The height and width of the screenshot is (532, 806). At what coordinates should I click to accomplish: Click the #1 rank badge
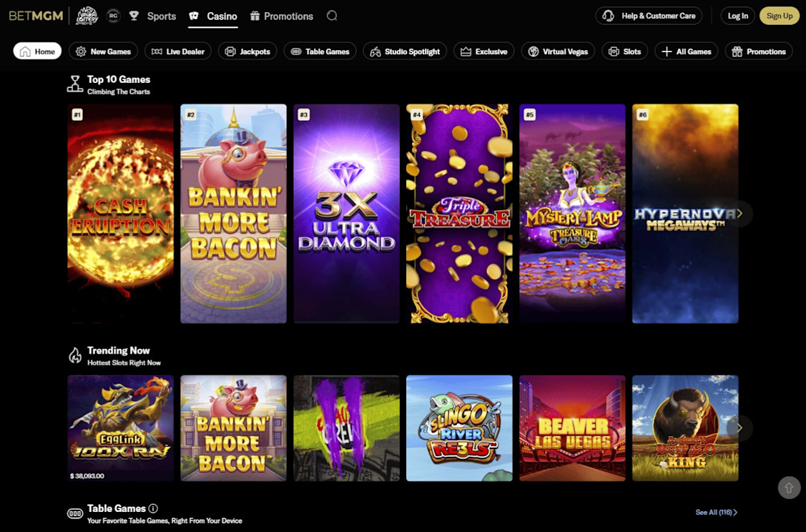(77, 114)
